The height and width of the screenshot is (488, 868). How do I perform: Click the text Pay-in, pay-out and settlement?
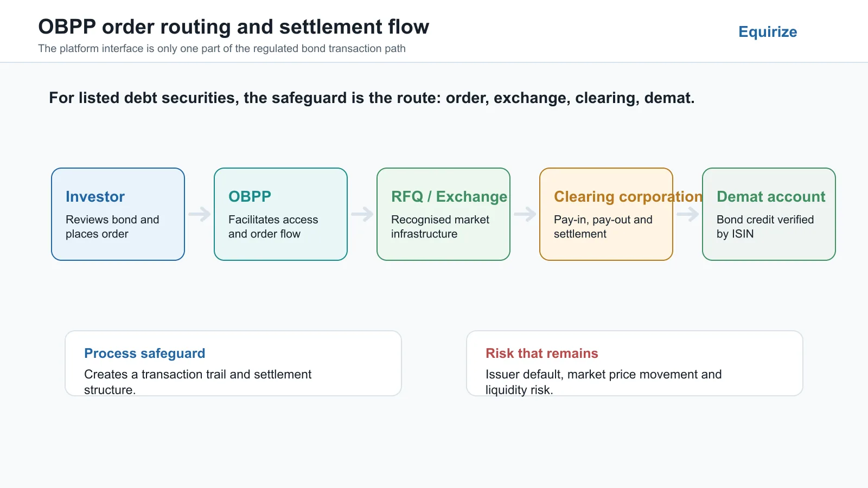tap(603, 227)
